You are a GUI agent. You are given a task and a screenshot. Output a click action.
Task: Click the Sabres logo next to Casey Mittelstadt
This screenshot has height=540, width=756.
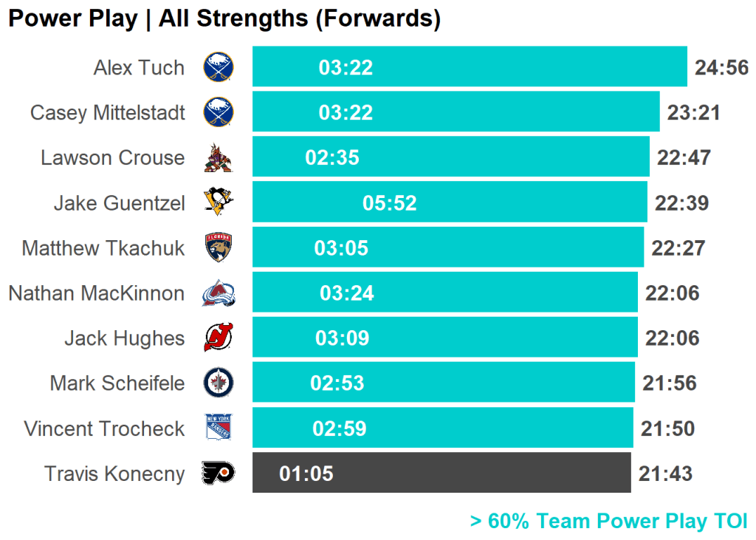tap(219, 112)
